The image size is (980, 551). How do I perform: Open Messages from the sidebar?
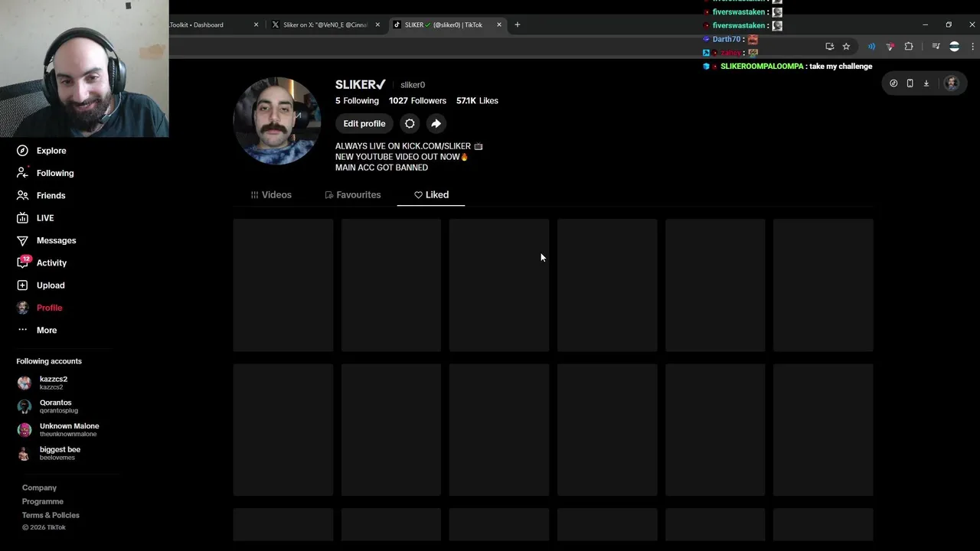tap(47, 240)
